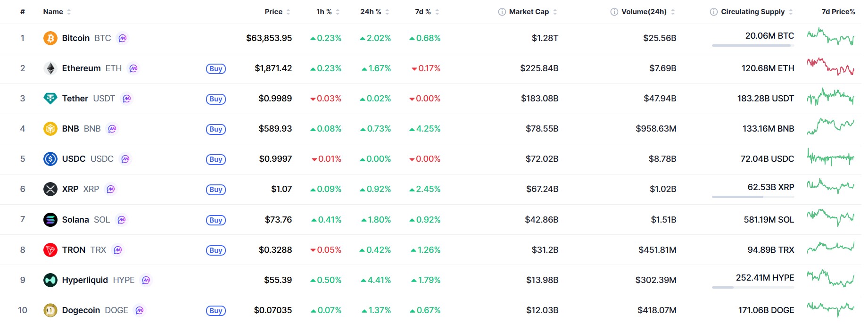Click the USDC logo icon
Image resolution: width=868 pixels, height=324 pixels.
[50, 159]
